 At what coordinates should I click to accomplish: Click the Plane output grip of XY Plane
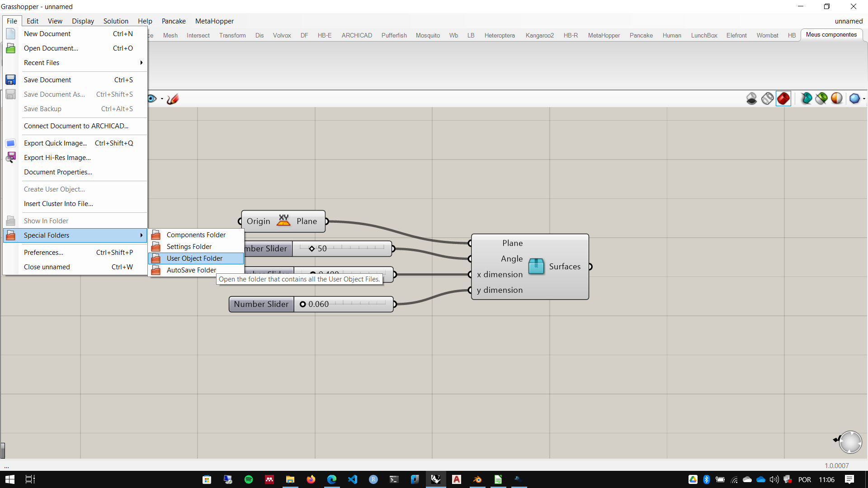pos(326,221)
